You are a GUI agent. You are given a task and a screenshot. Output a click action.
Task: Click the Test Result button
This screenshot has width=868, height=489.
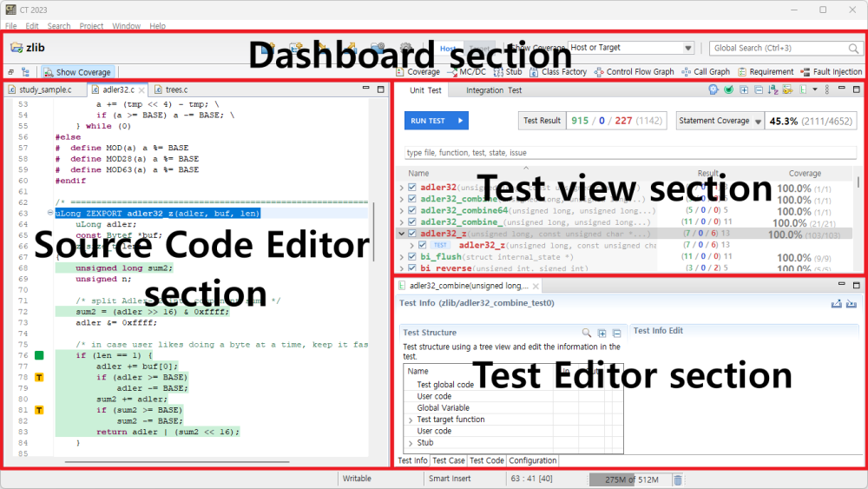pyautogui.click(x=542, y=121)
